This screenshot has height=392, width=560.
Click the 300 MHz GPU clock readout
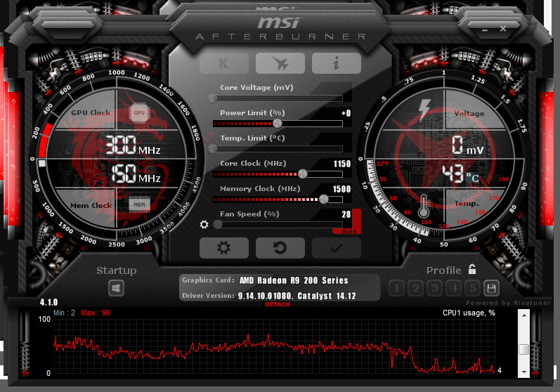tap(133, 145)
